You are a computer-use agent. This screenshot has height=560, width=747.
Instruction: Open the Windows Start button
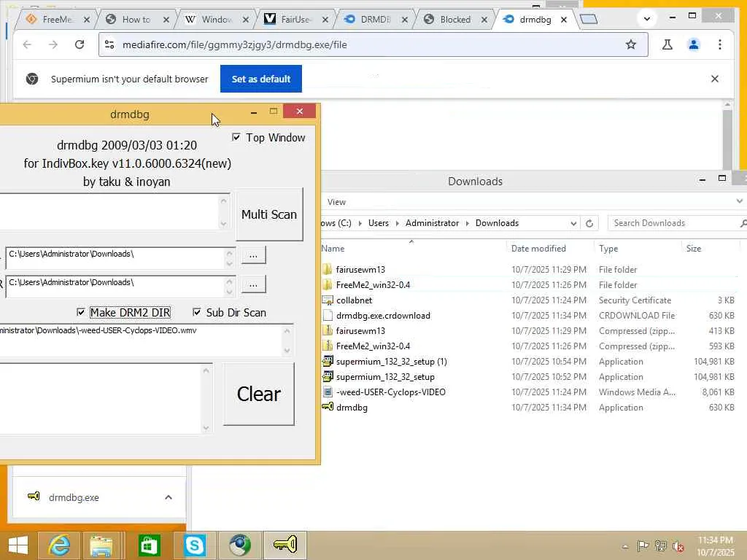[18, 545]
